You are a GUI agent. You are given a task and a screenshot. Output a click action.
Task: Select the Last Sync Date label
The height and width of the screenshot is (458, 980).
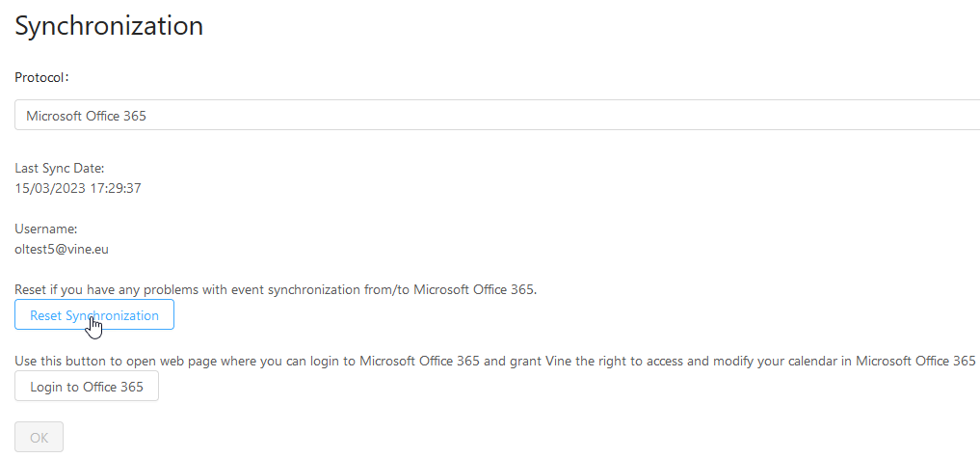60,168
